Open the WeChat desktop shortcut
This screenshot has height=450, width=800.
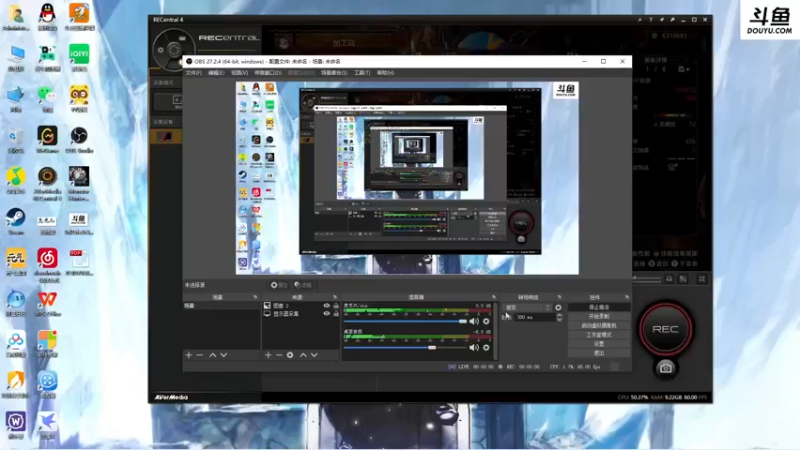[47, 98]
